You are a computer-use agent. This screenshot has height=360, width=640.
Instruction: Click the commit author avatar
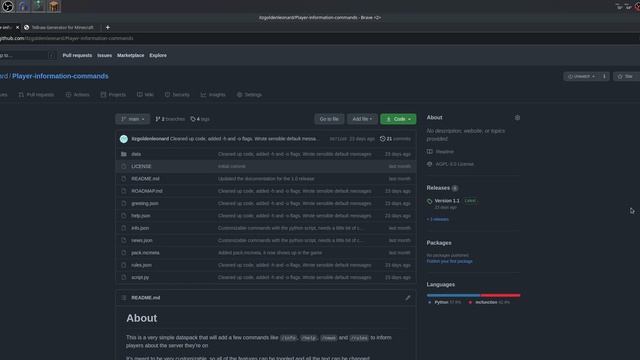[x=124, y=139]
